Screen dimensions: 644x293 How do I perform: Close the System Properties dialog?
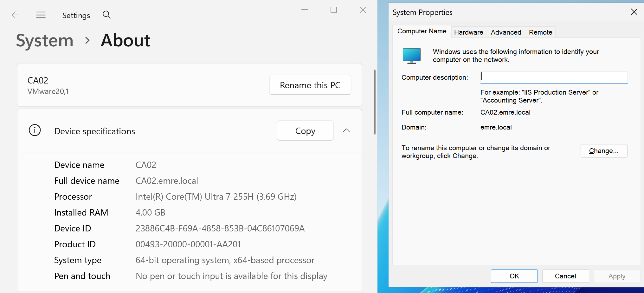pos(634,12)
